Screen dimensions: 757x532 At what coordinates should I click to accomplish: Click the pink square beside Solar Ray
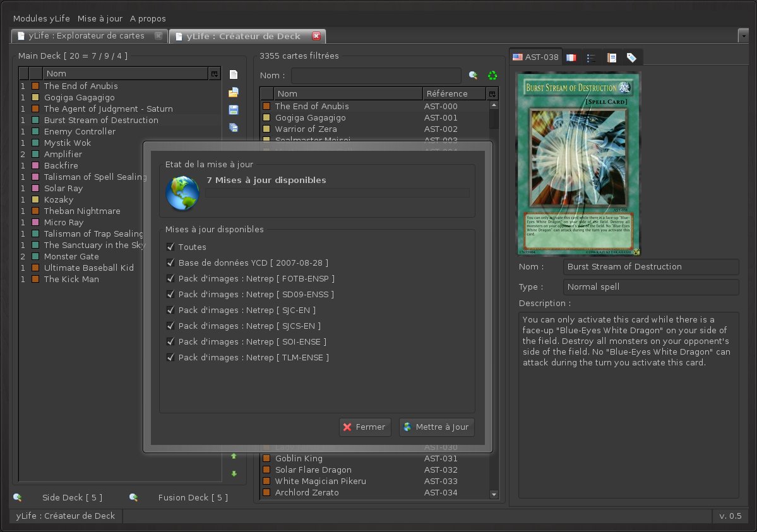(35, 188)
